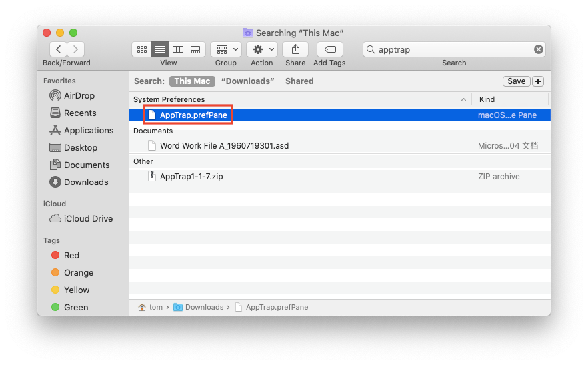Save the current search
Viewport: 588px width, 365px height.
pos(517,81)
